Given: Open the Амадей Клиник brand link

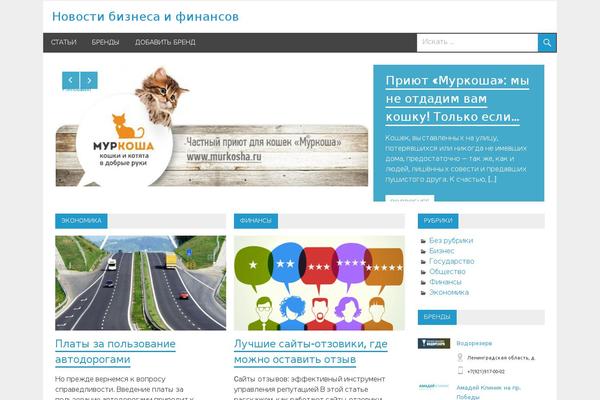Looking at the screenshot, I should [x=489, y=392].
